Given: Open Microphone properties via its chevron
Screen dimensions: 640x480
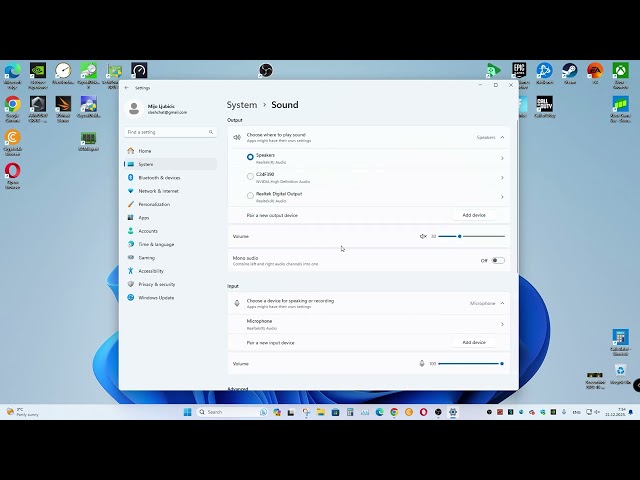Looking at the screenshot, I should coord(502,324).
